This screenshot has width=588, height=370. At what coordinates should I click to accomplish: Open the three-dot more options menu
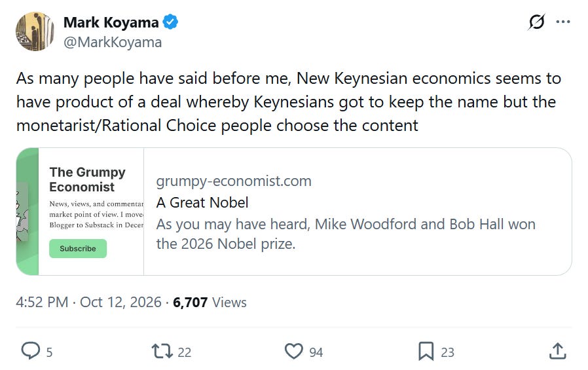tap(563, 22)
